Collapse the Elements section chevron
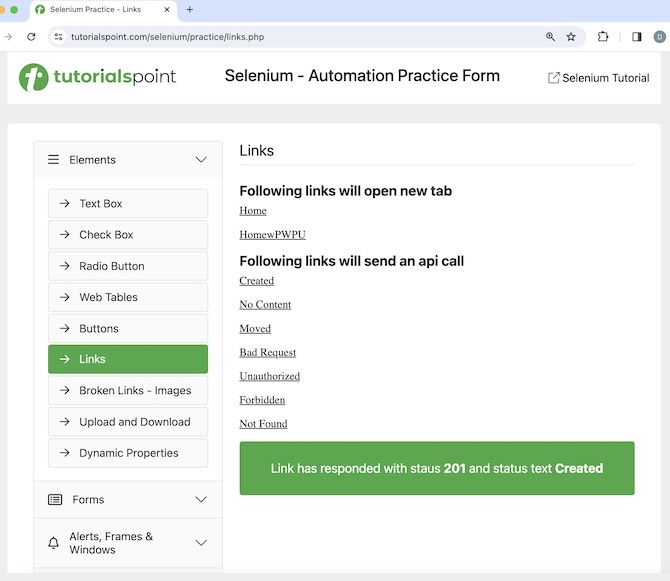 point(201,160)
